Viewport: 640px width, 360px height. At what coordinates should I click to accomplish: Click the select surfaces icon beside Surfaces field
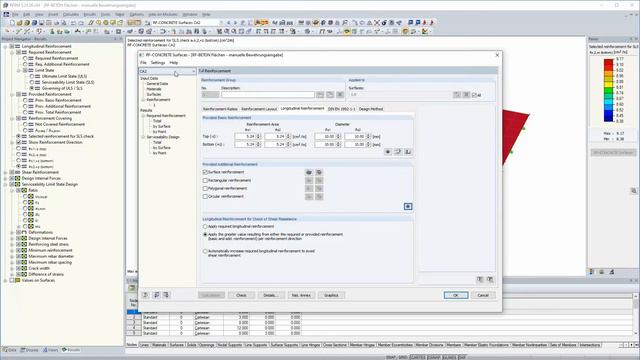457,95
